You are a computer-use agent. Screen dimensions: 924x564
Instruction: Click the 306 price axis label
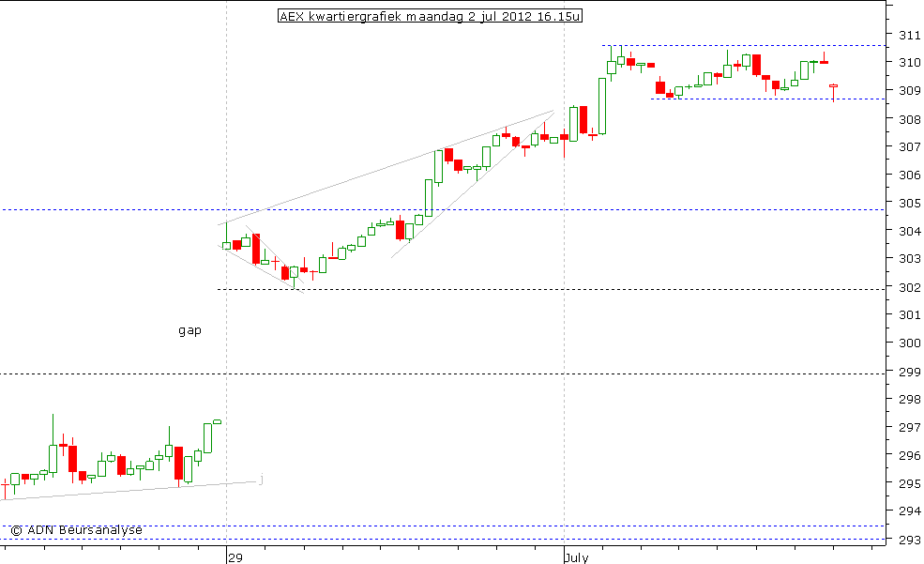[909, 175]
